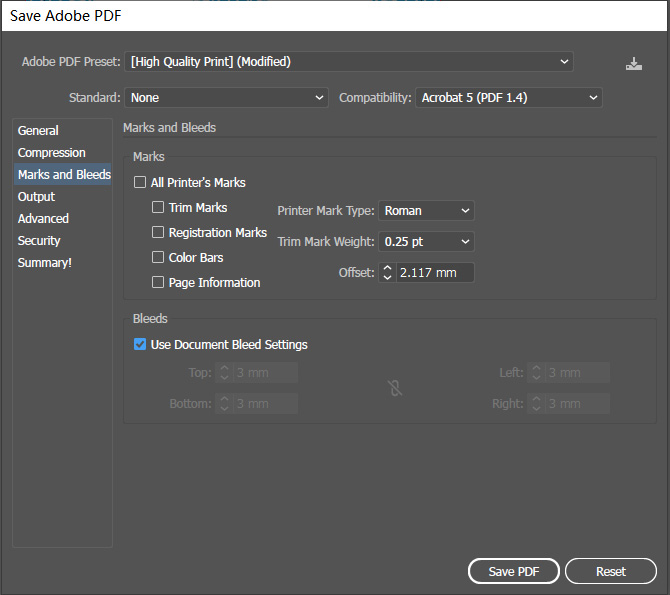Click the Marks group label

[x=149, y=156]
